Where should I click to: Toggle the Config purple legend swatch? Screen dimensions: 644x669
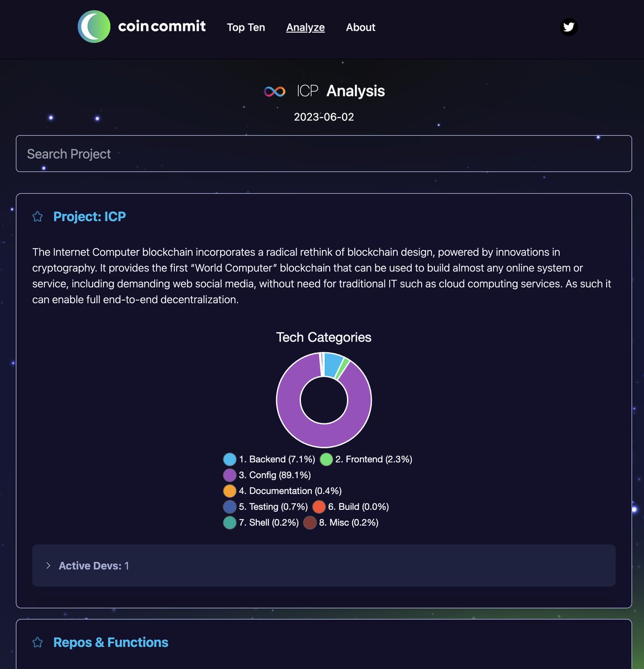tap(230, 475)
